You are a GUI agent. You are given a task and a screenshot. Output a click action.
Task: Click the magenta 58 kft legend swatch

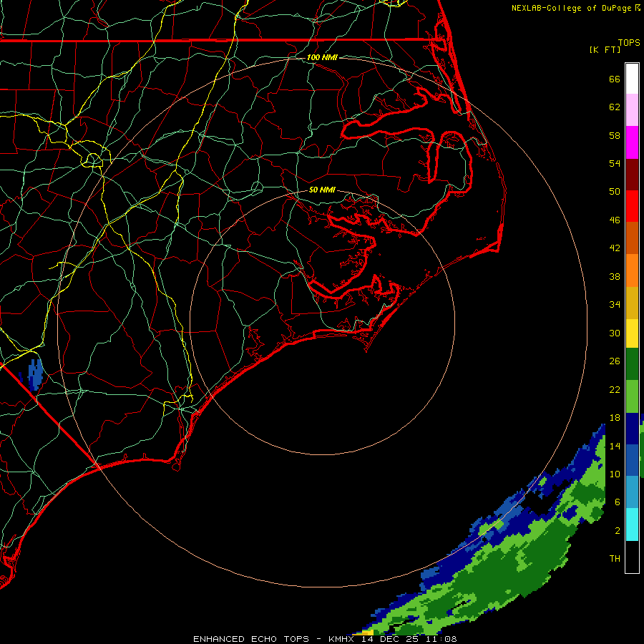[632, 142]
